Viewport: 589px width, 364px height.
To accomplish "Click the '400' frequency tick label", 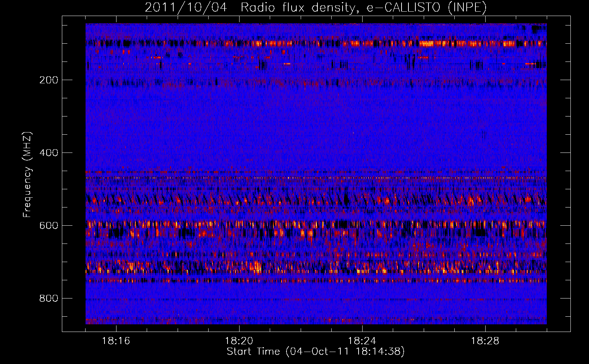I will coord(49,153).
